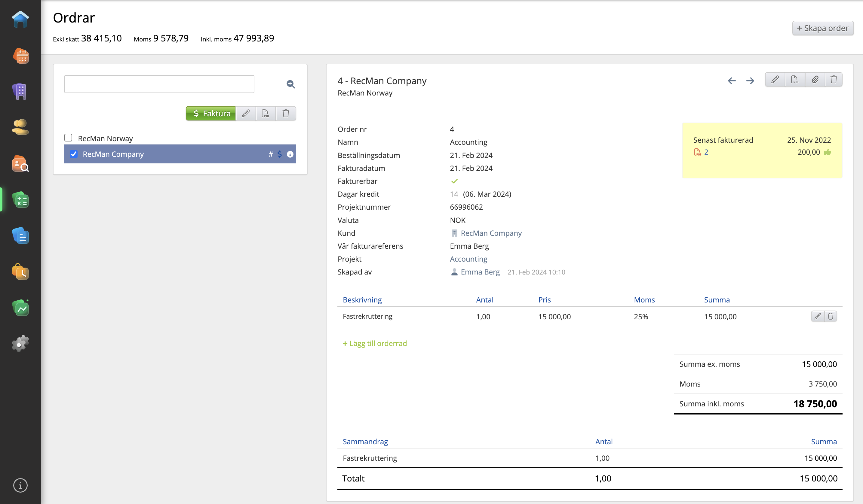Click the Skapa order button
The image size is (863, 504).
[x=823, y=28]
